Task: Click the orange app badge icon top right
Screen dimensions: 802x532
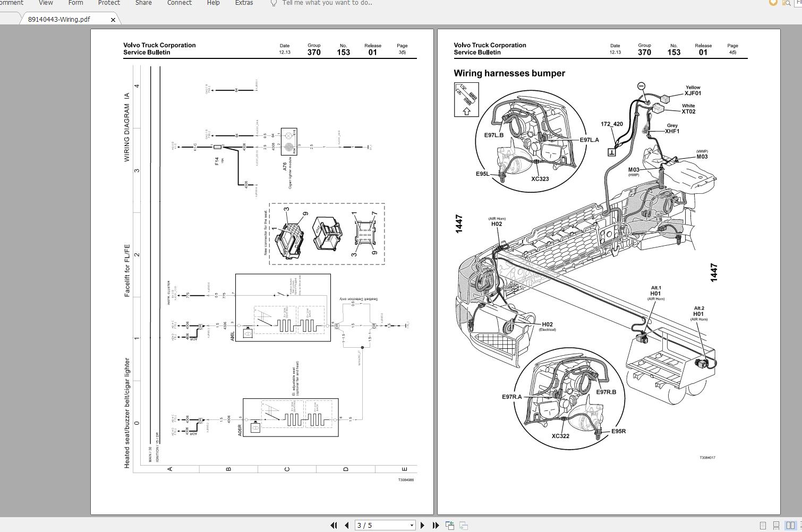Action: pos(773,3)
